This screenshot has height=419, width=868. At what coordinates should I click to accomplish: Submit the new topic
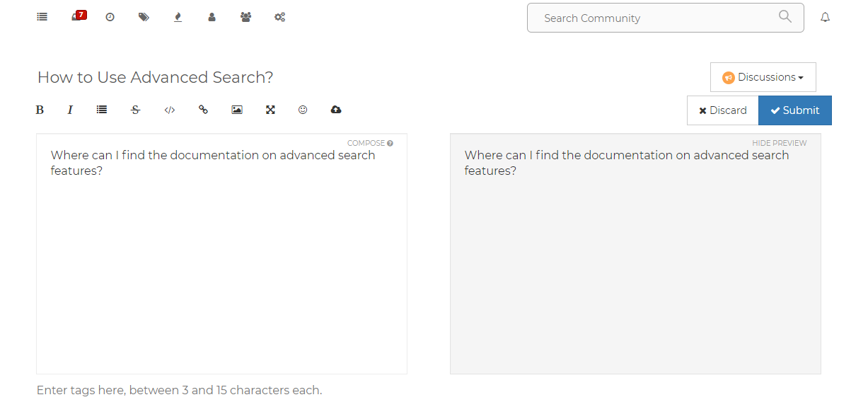click(x=795, y=110)
